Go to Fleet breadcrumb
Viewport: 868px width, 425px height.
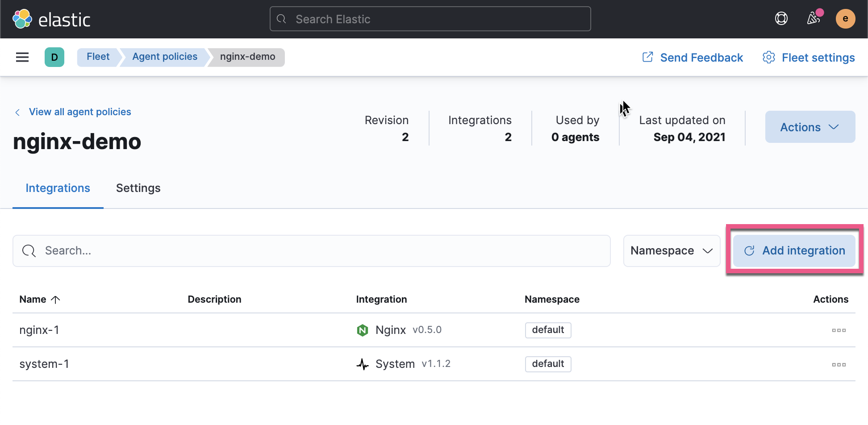(x=98, y=57)
